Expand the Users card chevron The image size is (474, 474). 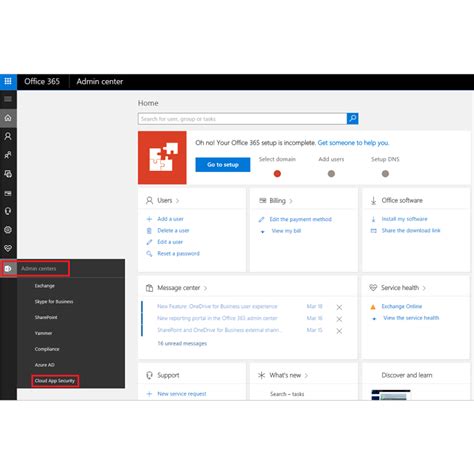click(177, 201)
